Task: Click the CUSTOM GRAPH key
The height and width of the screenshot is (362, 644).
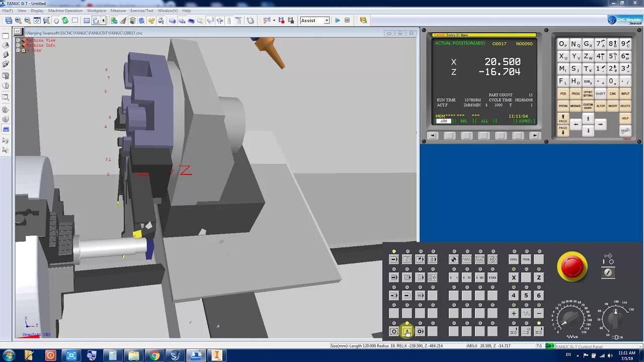Action: coord(588,106)
